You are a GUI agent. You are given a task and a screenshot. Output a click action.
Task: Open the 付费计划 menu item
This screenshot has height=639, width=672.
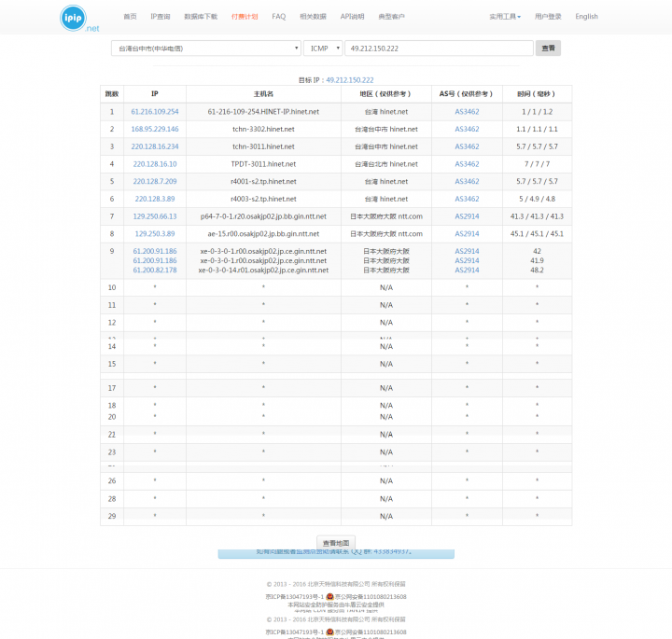coord(245,16)
